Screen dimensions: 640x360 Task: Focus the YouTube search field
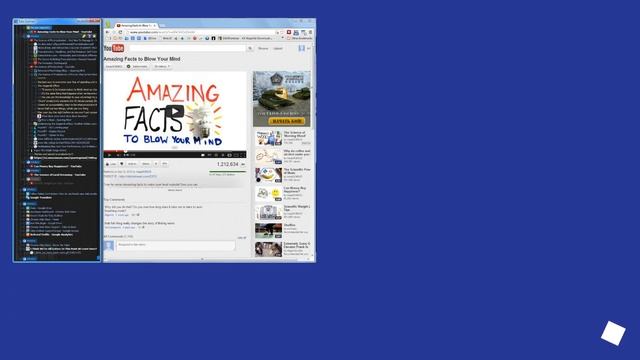click(x=188, y=48)
